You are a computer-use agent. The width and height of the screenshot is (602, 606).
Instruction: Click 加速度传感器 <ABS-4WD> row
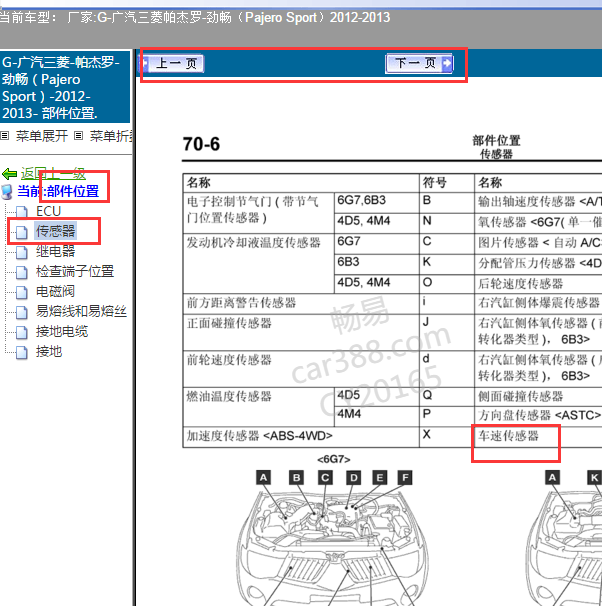tap(301, 437)
